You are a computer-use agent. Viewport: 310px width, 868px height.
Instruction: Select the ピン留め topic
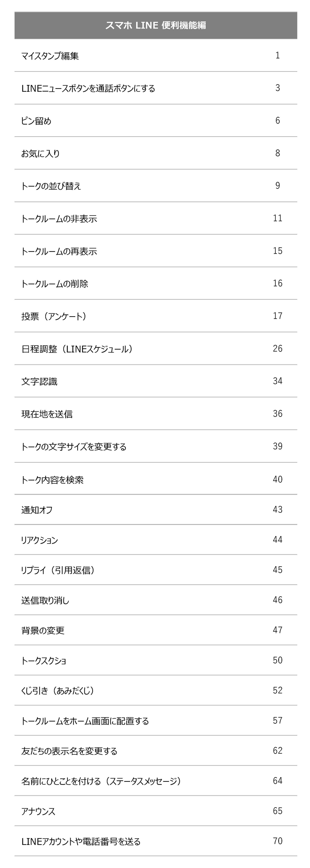coord(36,121)
